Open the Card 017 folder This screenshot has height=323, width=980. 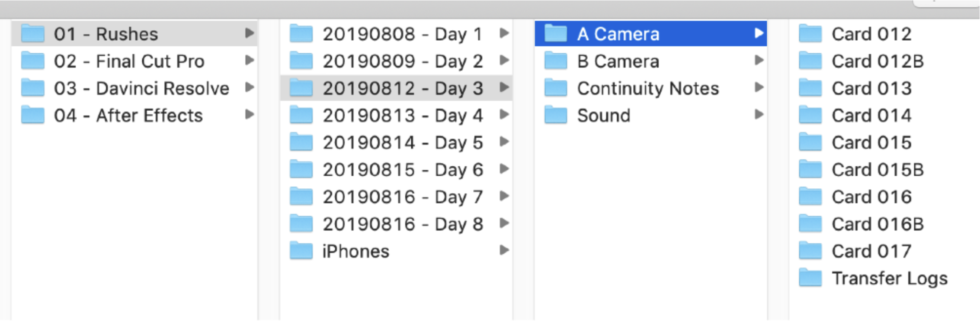[871, 251]
